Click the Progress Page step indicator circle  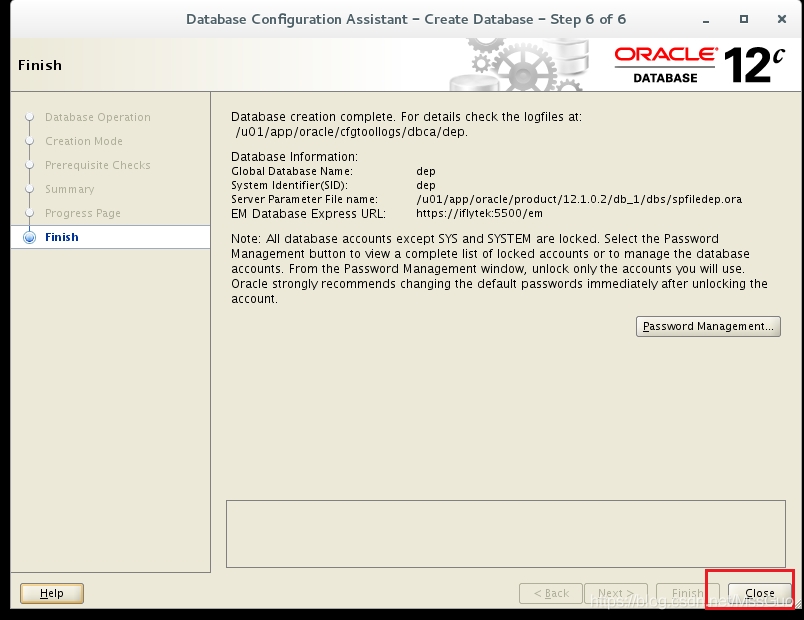pyautogui.click(x=28, y=213)
